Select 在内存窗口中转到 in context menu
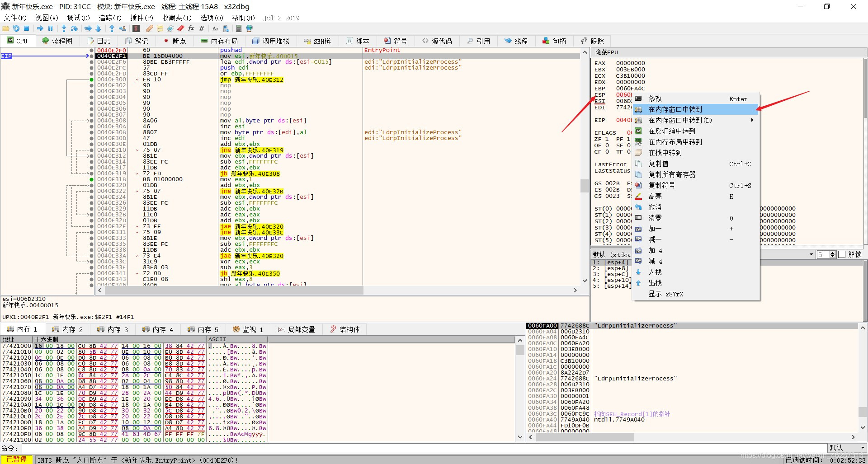 coord(675,109)
